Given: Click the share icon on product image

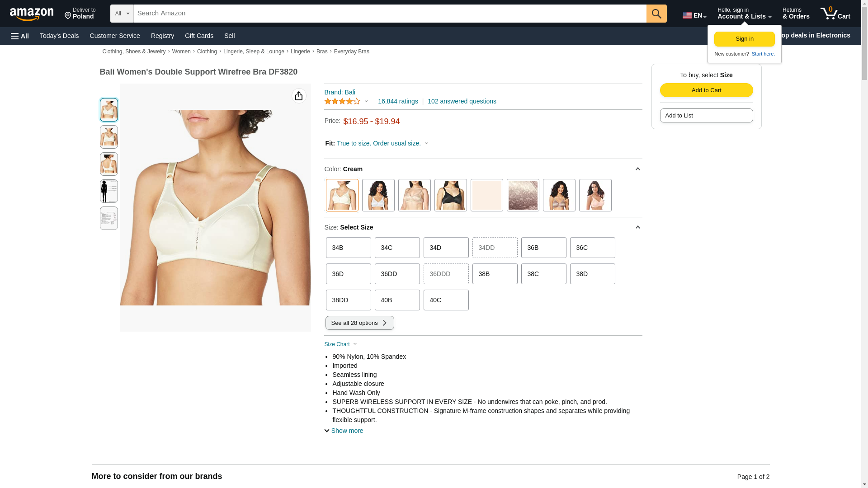Looking at the screenshot, I should (x=298, y=96).
